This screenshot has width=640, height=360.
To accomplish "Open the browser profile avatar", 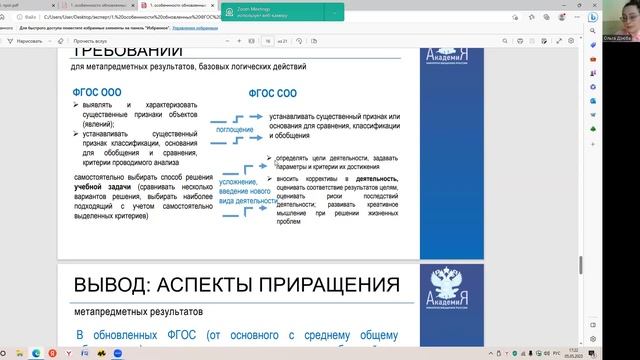I will pos(562,17).
